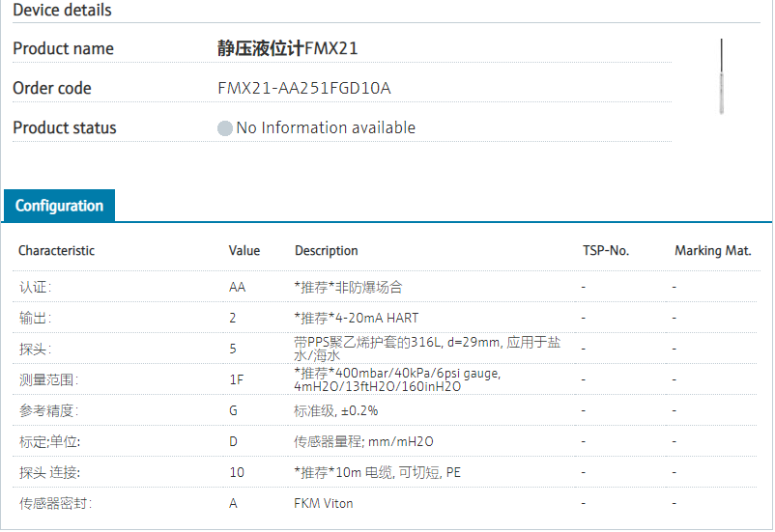Select the Description column header
The image size is (775, 532).
tap(327, 251)
